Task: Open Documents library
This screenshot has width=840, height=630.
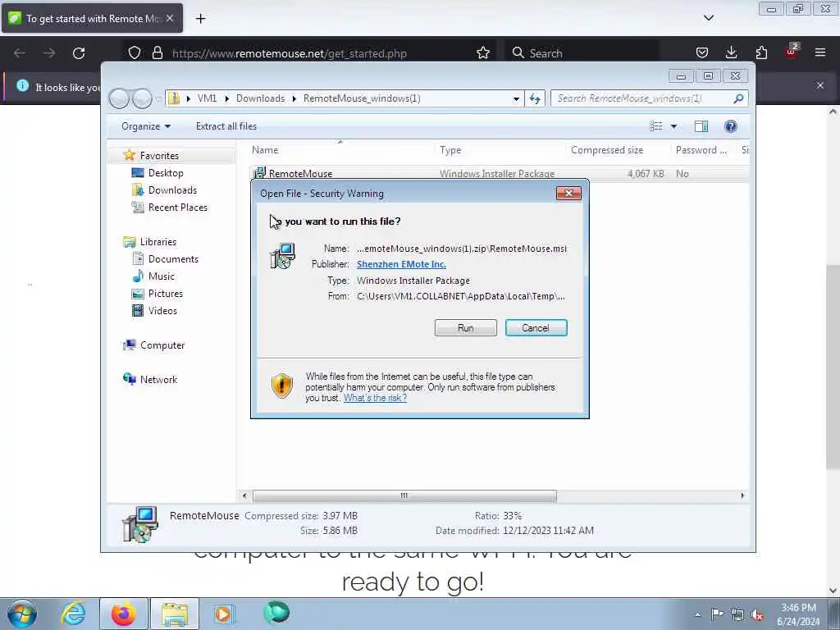Action: pos(173,258)
